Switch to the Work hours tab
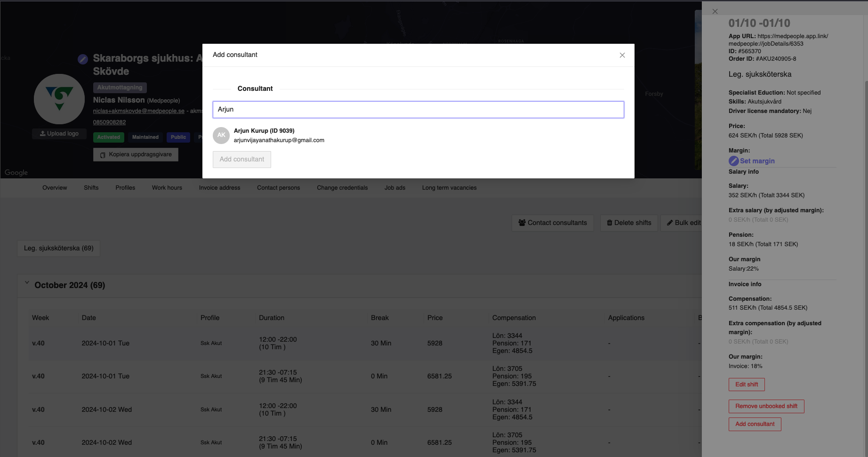Image resolution: width=868 pixels, height=457 pixels. (167, 188)
